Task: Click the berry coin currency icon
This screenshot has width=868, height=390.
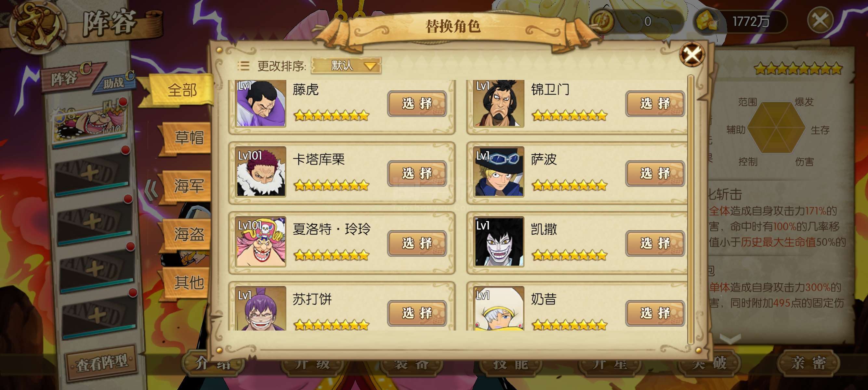Action: [602, 21]
